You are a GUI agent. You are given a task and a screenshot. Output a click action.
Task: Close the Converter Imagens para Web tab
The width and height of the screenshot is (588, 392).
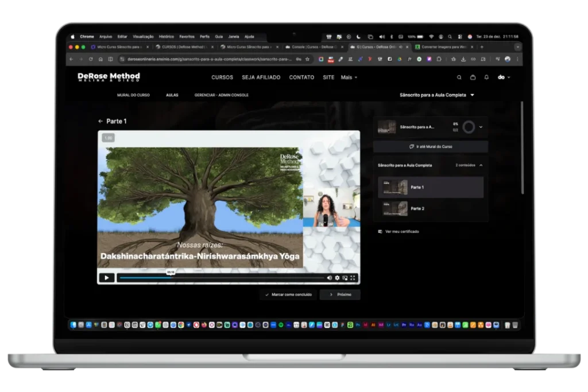[x=472, y=47]
